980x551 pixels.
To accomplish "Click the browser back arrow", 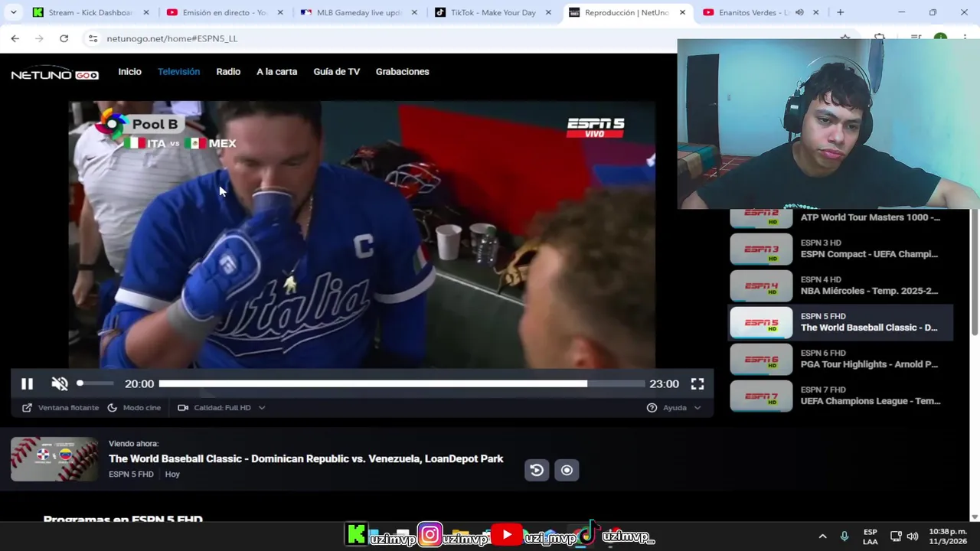I will tap(15, 38).
